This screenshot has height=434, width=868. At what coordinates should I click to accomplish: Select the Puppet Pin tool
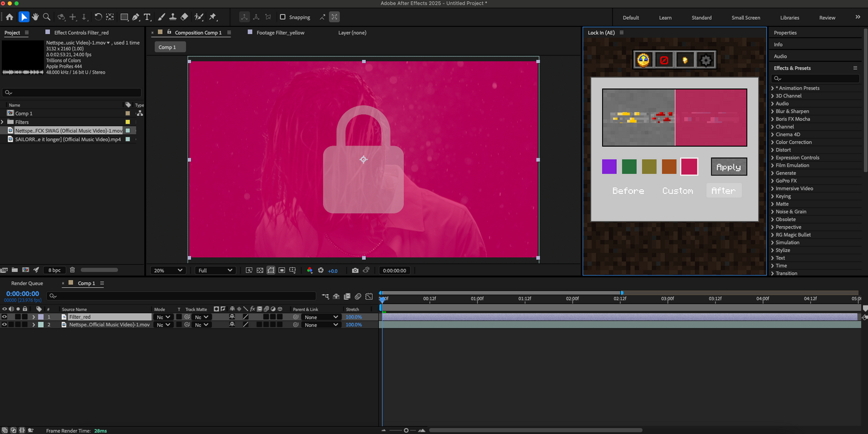[212, 17]
